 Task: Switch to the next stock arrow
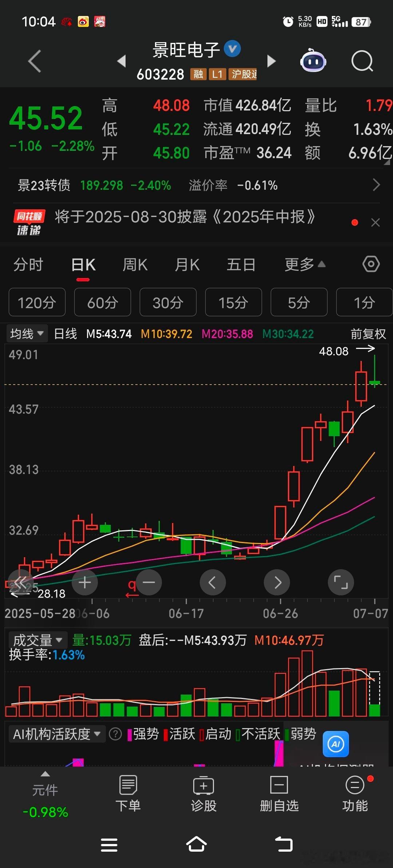(271, 61)
